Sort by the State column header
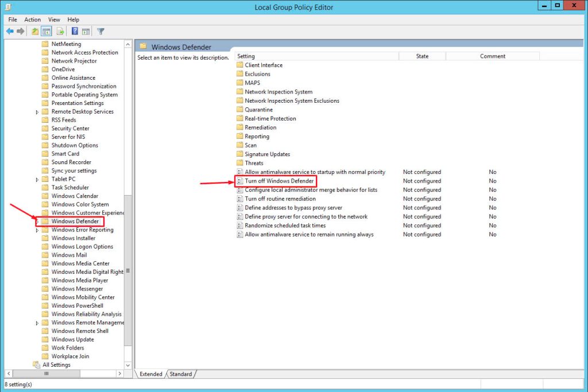Screen dimensions: 588x392 [422, 56]
